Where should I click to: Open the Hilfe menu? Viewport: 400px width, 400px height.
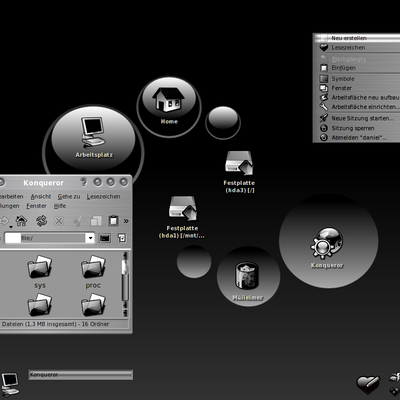[x=60, y=206]
